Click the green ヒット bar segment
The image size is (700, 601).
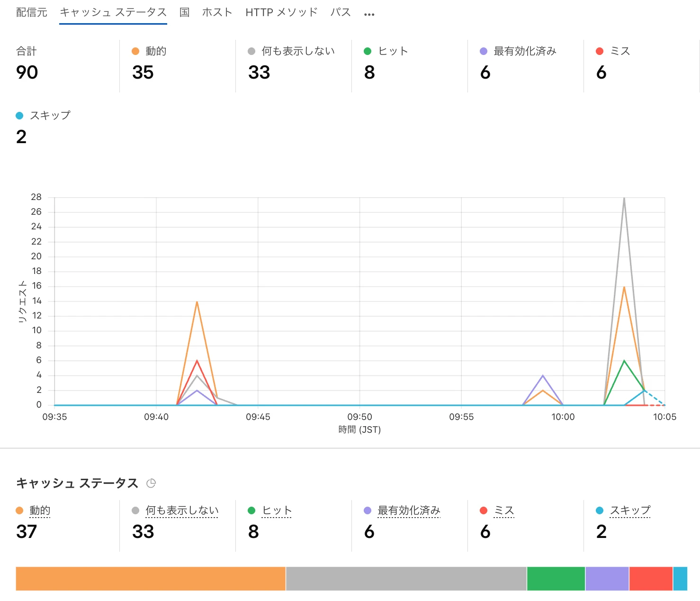(556, 579)
